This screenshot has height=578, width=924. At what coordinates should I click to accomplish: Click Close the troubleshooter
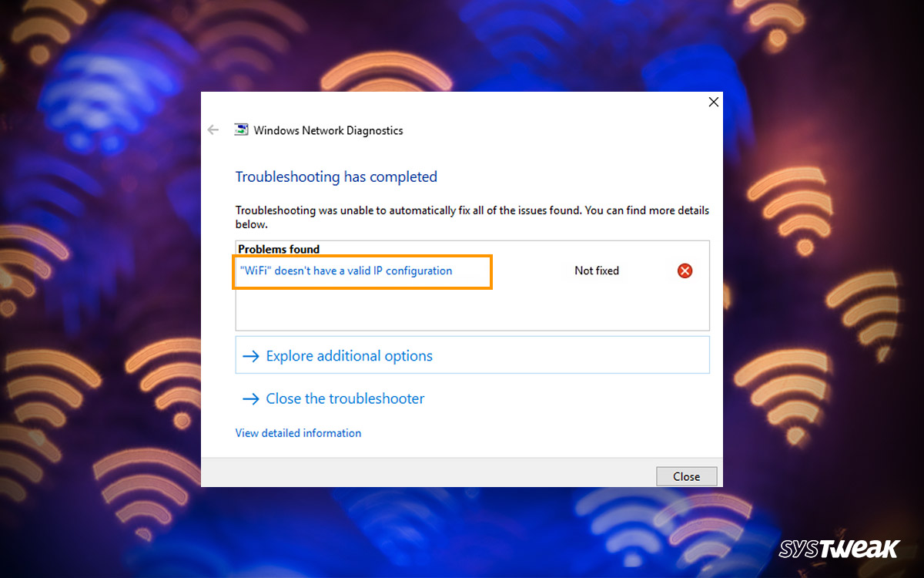pos(344,398)
